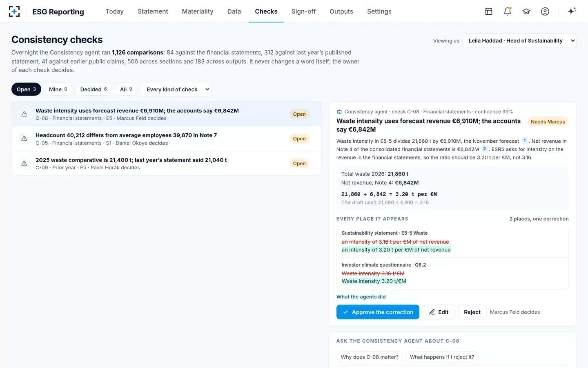Click the warning icon on check C-05

click(x=24, y=139)
